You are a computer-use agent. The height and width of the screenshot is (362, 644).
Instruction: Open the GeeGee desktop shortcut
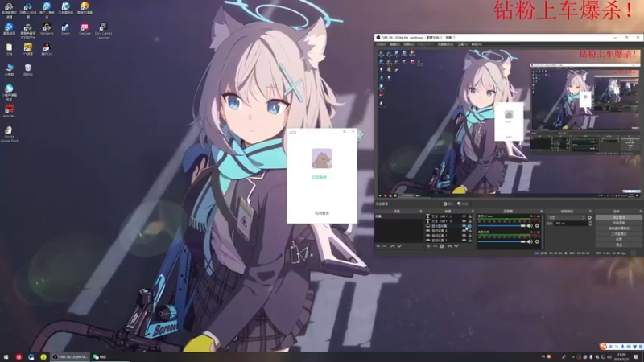[x=85, y=29]
